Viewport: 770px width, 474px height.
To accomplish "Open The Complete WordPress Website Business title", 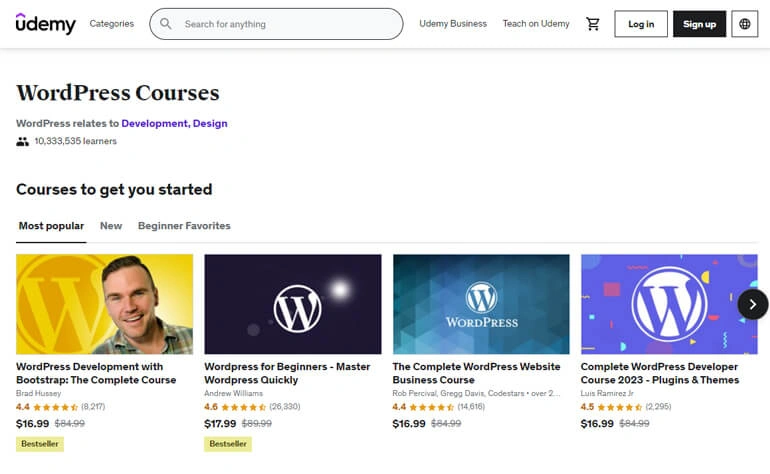I will coord(476,373).
